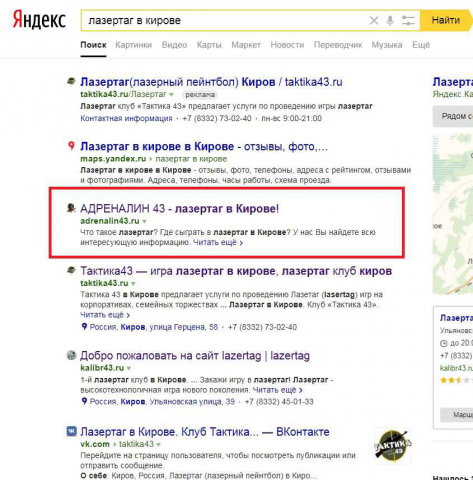Image resolution: width=473 pixels, height=480 pixels.
Task: Click Читать ещё in Тактика43 snippet
Action: click(x=105, y=315)
